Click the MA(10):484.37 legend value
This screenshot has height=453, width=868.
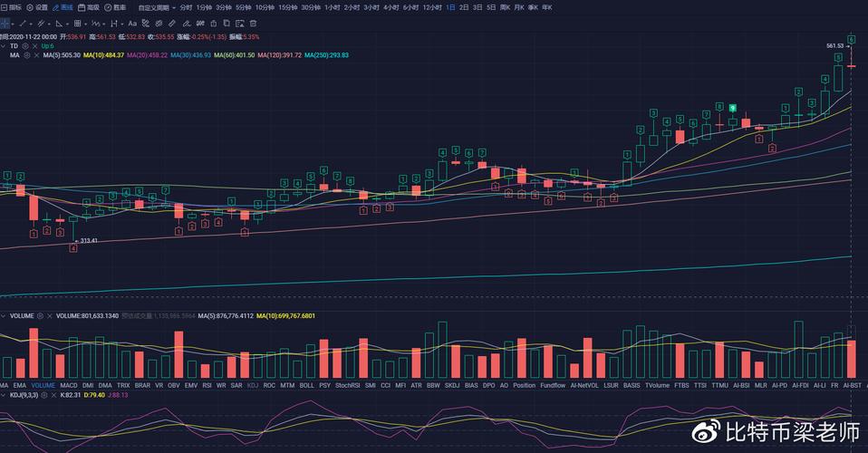click(x=103, y=55)
